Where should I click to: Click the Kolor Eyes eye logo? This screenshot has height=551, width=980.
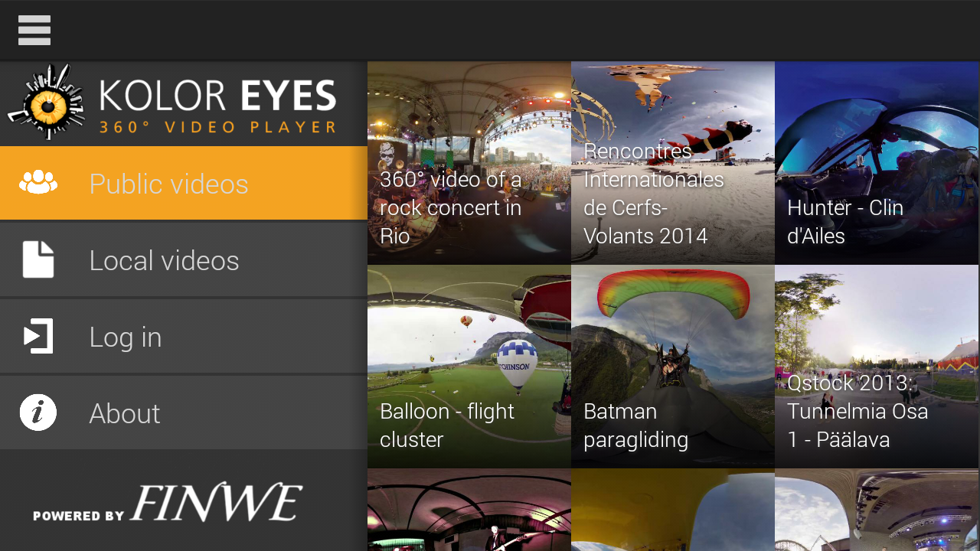(x=46, y=103)
